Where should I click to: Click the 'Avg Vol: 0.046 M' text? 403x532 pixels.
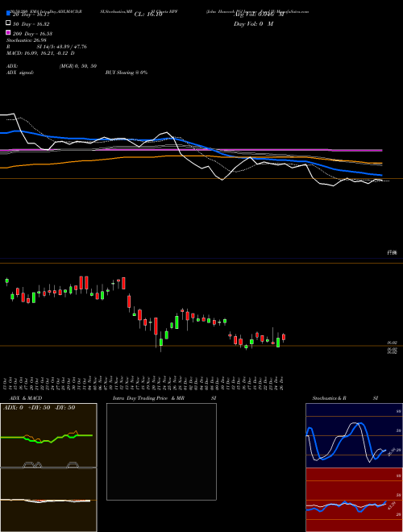point(258,15)
